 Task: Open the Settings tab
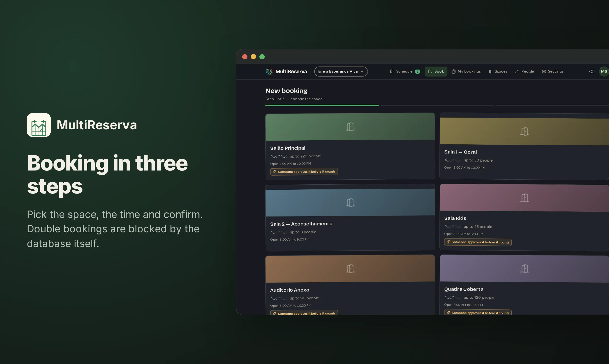tap(552, 71)
